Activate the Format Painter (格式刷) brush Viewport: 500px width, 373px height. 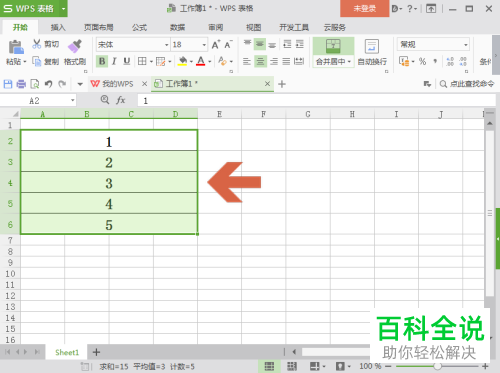pyautogui.click(x=75, y=46)
